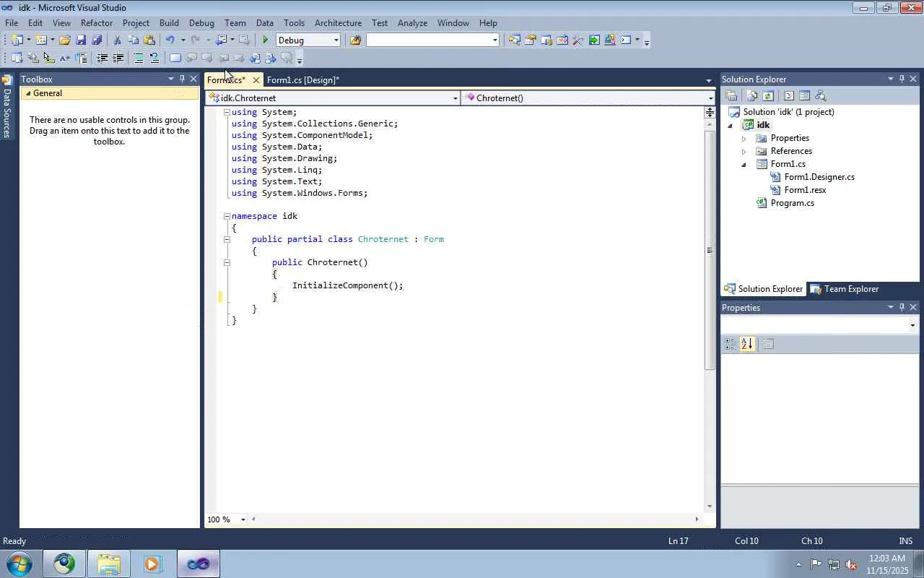This screenshot has width=924, height=578.
Task: Open Windows Media Player from the taskbar
Action: 152,564
